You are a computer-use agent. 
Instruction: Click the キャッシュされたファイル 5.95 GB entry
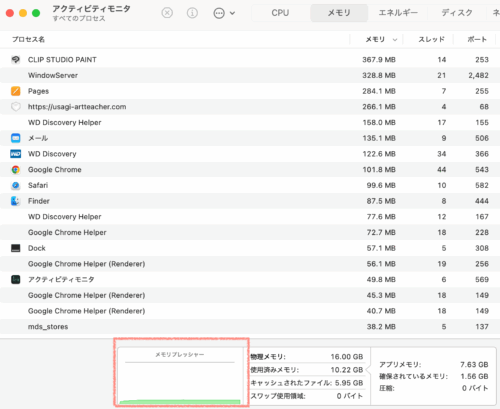pos(307,383)
